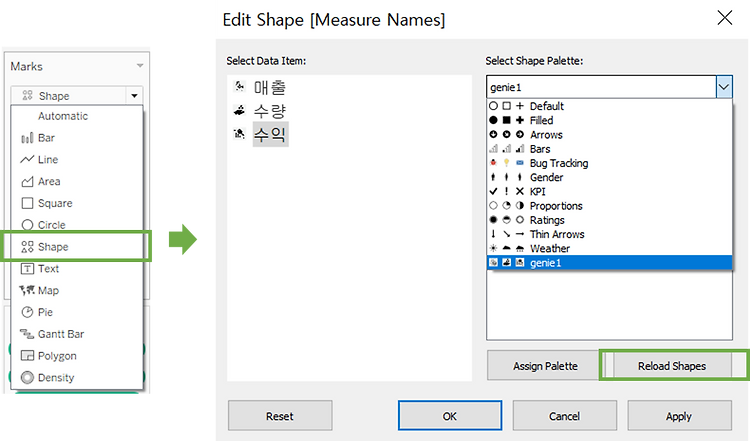This screenshot has width=750, height=441.
Task: Close the Edit Shape dialog
Action: click(725, 18)
